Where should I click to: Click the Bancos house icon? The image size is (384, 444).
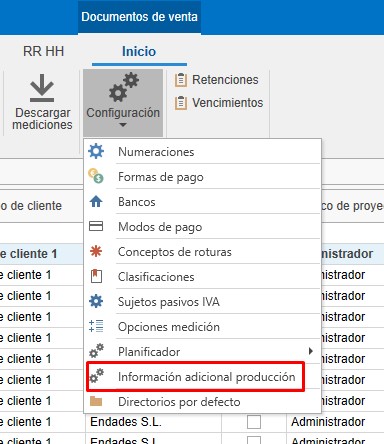point(96,201)
